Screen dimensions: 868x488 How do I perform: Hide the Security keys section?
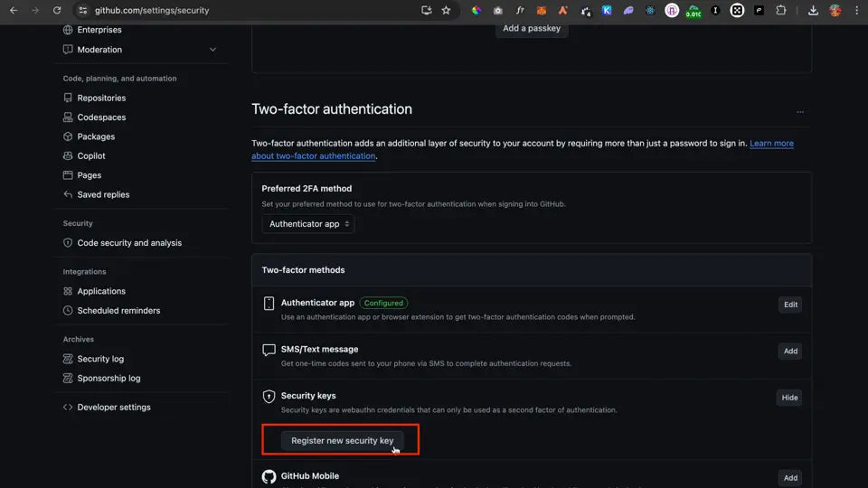coord(789,398)
